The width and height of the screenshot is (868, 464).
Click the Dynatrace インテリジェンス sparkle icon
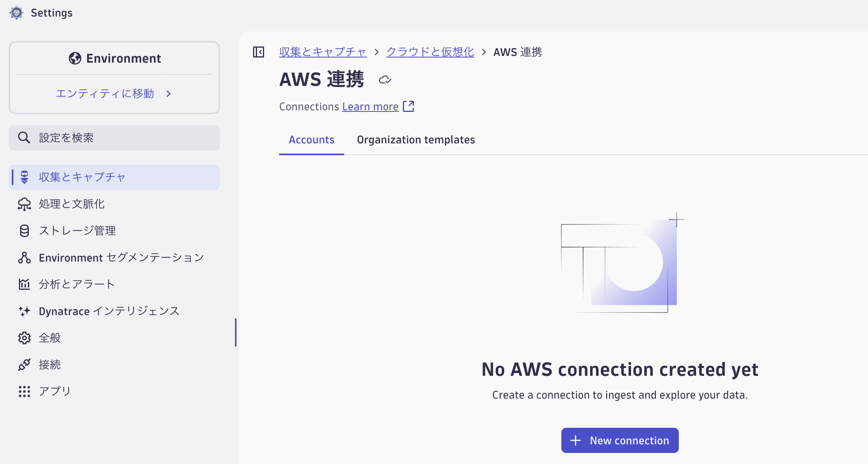tap(24, 311)
